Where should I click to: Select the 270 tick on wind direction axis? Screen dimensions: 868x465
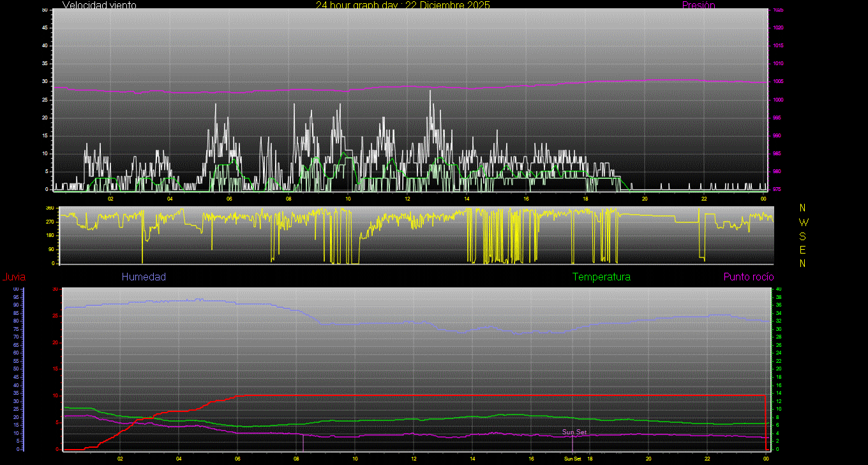click(49, 222)
